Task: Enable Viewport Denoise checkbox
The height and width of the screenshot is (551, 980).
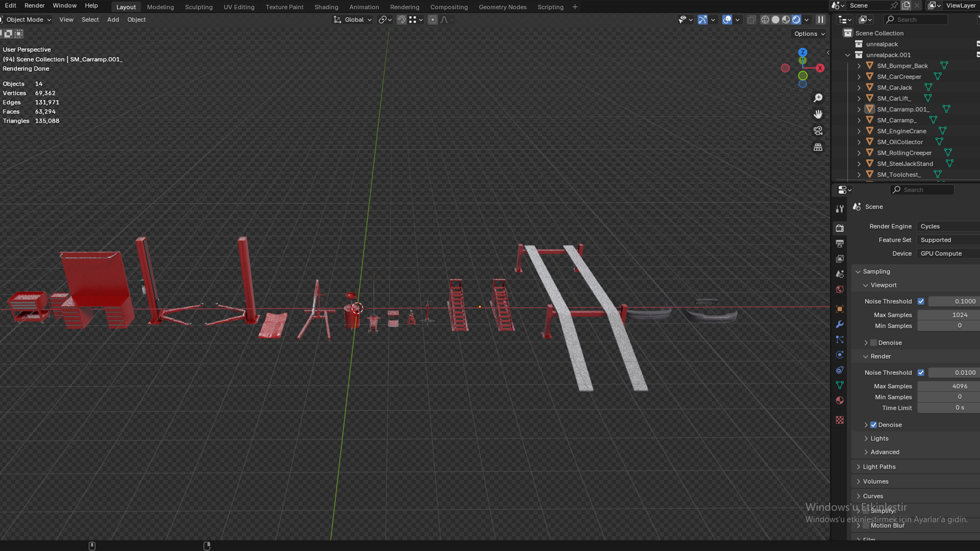Action: pyautogui.click(x=874, y=343)
